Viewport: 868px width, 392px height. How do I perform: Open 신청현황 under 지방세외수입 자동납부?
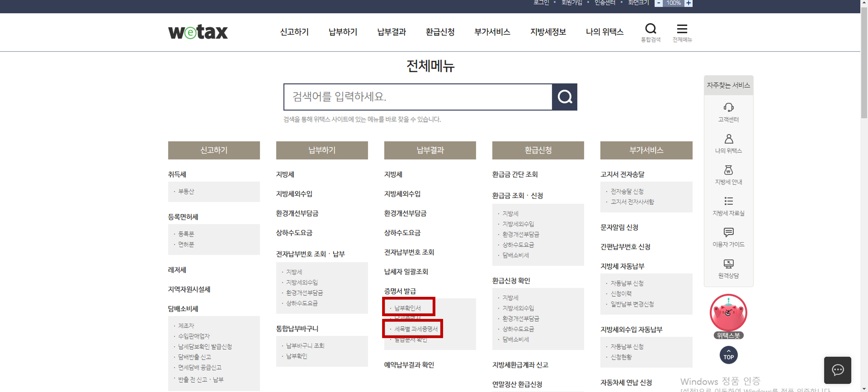(x=621, y=357)
